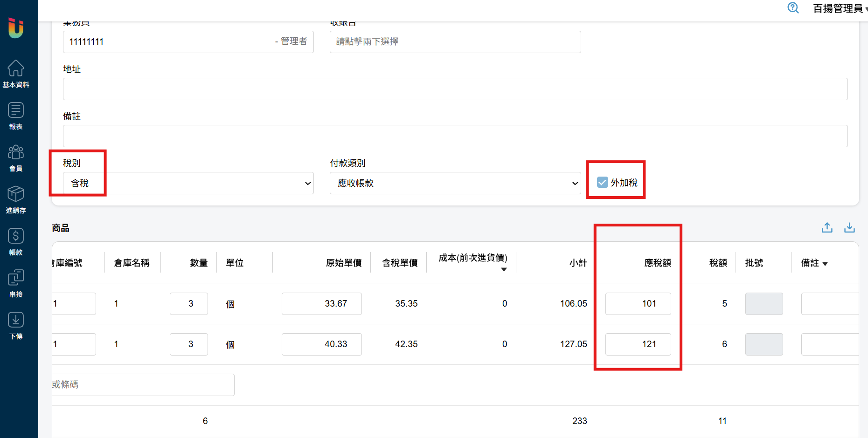Viewport: 868px width, 438px height.
Task: Click the download icon above product table
Action: pos(849,227)
